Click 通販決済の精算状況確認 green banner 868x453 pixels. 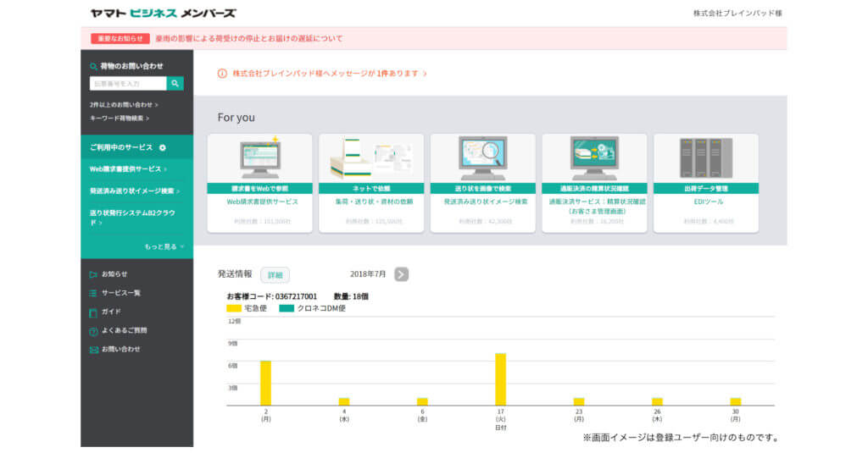coord(594,189)
